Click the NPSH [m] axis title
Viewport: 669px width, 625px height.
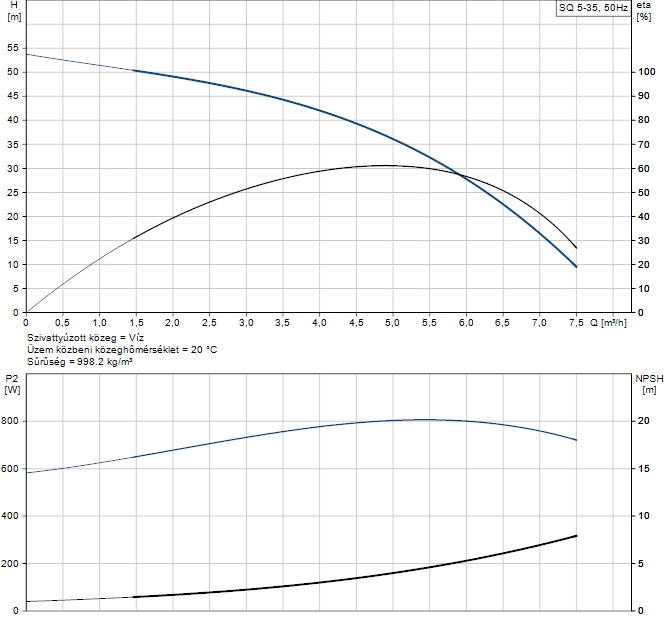coord(649,384)
